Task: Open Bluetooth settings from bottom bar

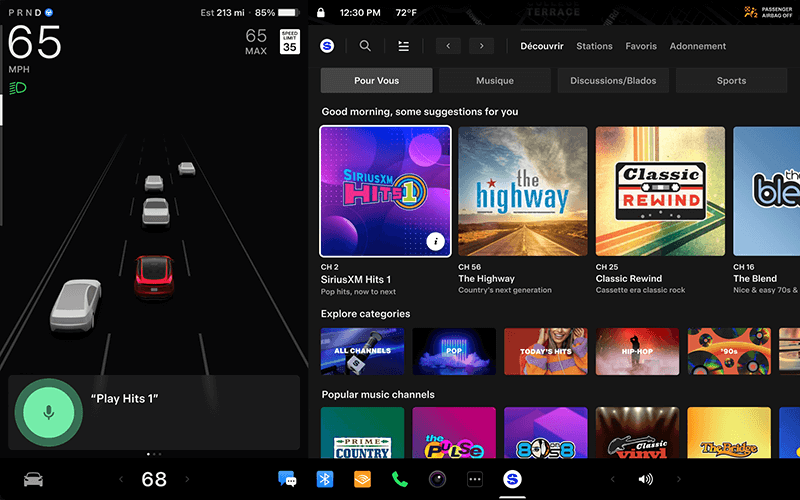Action: [x=324, y=480]
